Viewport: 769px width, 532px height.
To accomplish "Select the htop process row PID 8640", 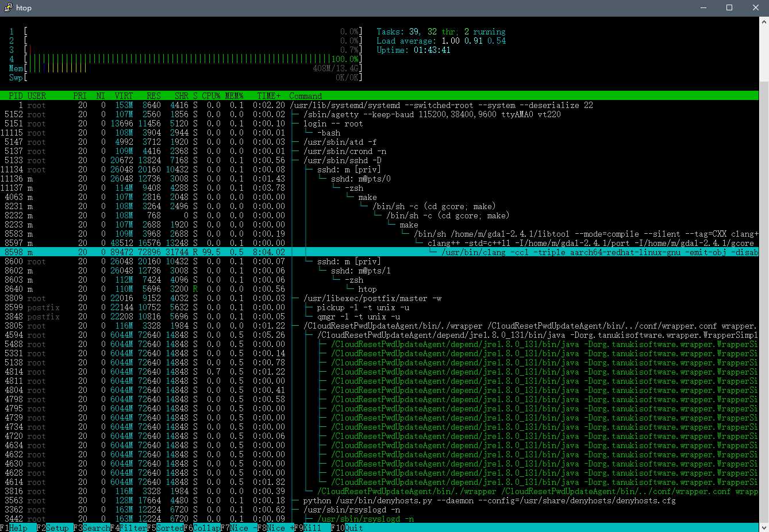I will (379, 289).
